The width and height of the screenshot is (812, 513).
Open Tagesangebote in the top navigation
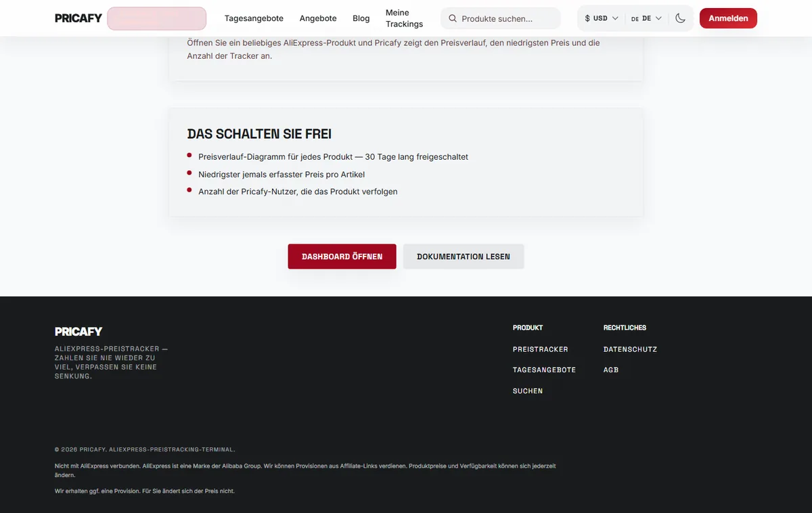pos(254,18)
